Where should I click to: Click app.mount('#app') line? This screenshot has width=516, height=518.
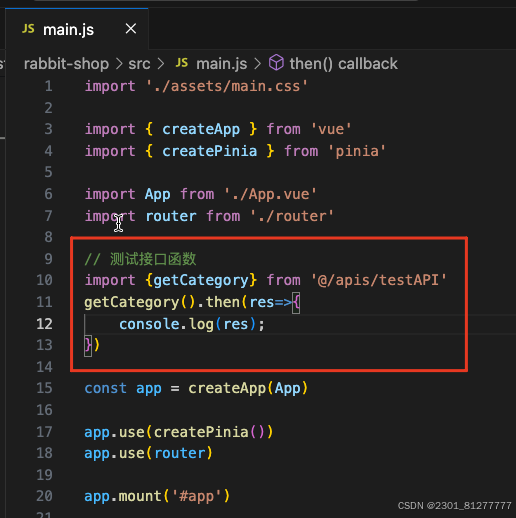[157, 496]
